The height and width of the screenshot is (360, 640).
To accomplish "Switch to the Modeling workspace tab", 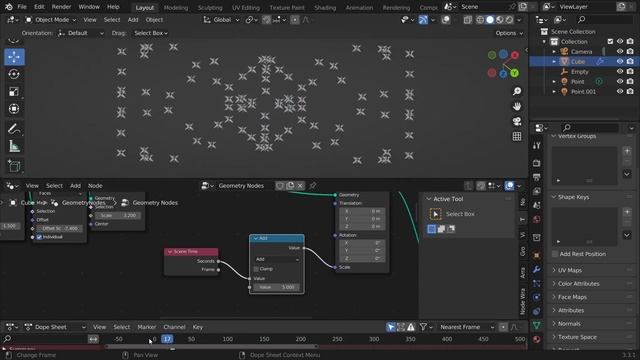I will (x=176, y=7).
